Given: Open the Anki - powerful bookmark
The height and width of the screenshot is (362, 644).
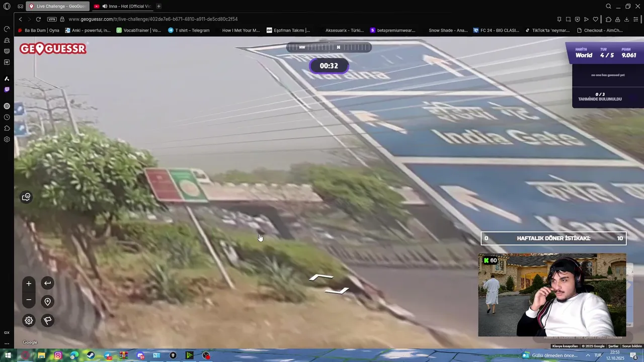Looking at the screenshot, I should point(88,30).
